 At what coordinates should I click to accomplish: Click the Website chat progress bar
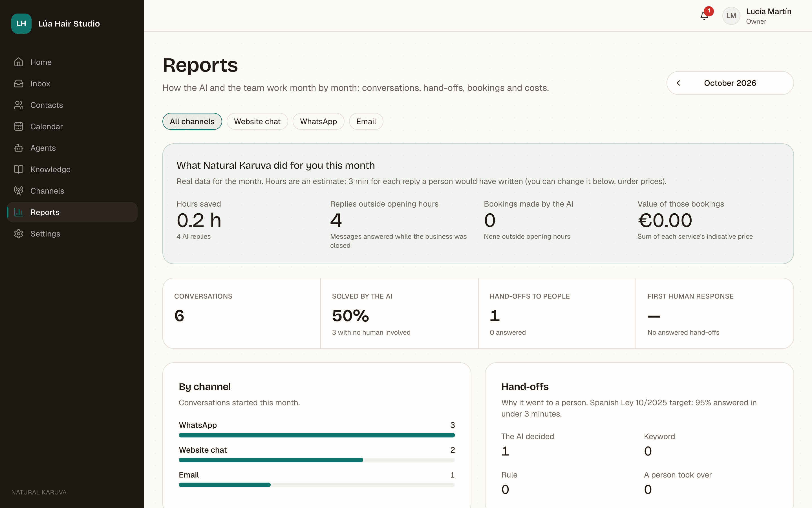pyautogui.click(x=317, y=460)
